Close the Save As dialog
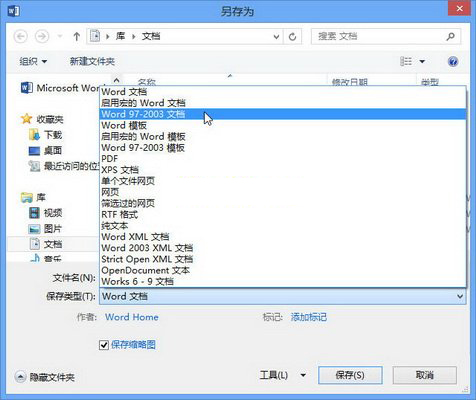Screen dimensions: 476x400 click(x=459, y=9)
